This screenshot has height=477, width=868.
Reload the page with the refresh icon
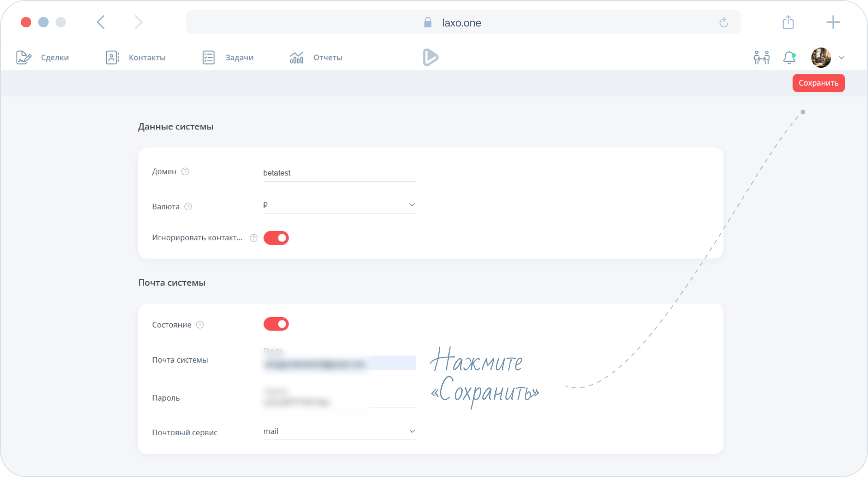[723, 23]
